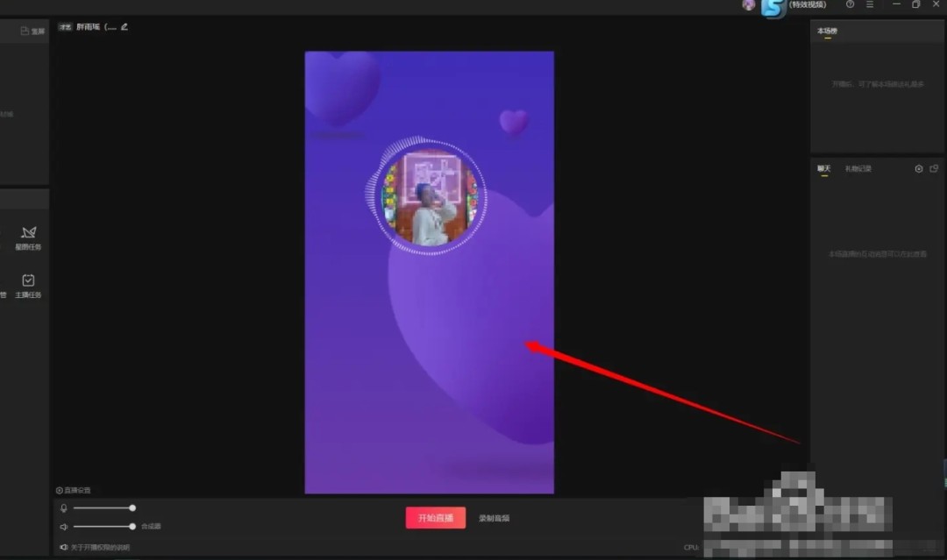Open the hamburger menu in title bar
The height and width of the screenshot is (560, 947).
point(870,4)
